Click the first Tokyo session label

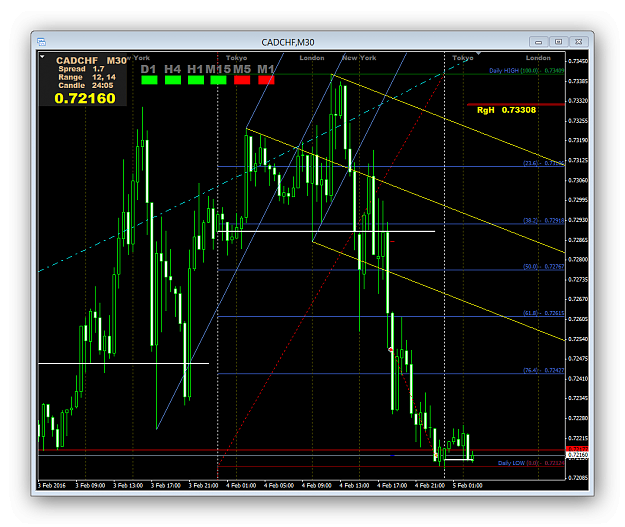(236, 58)
